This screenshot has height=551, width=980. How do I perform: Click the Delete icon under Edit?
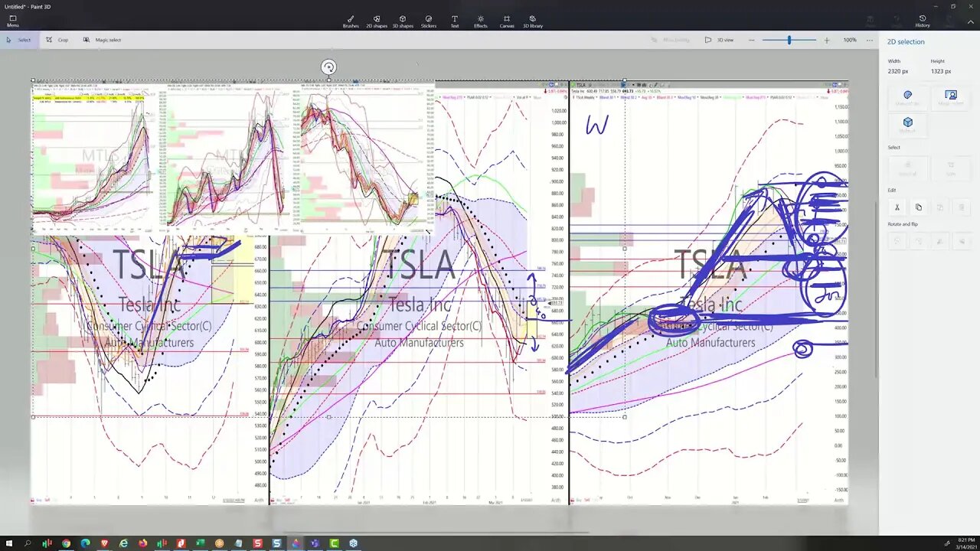962,207
